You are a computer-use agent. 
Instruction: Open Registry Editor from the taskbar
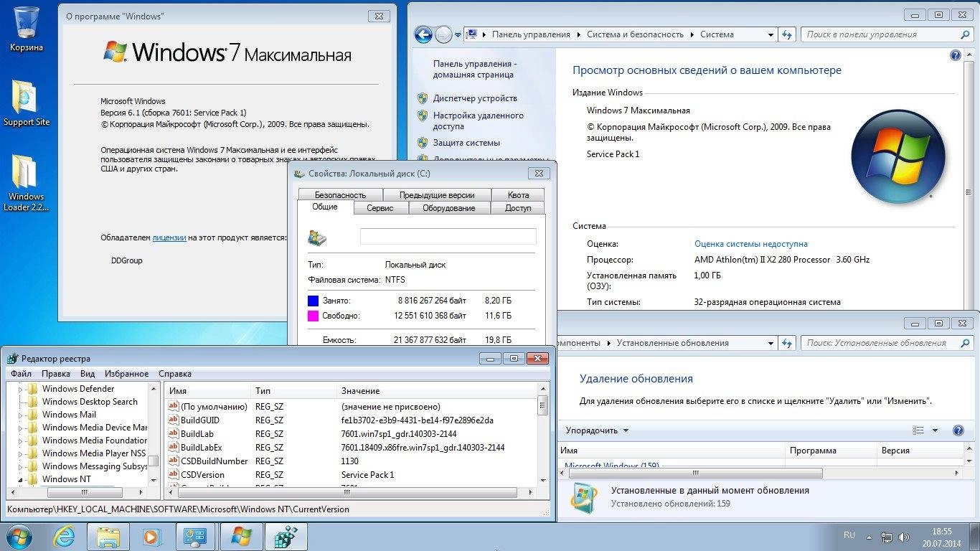click(286, 537)
